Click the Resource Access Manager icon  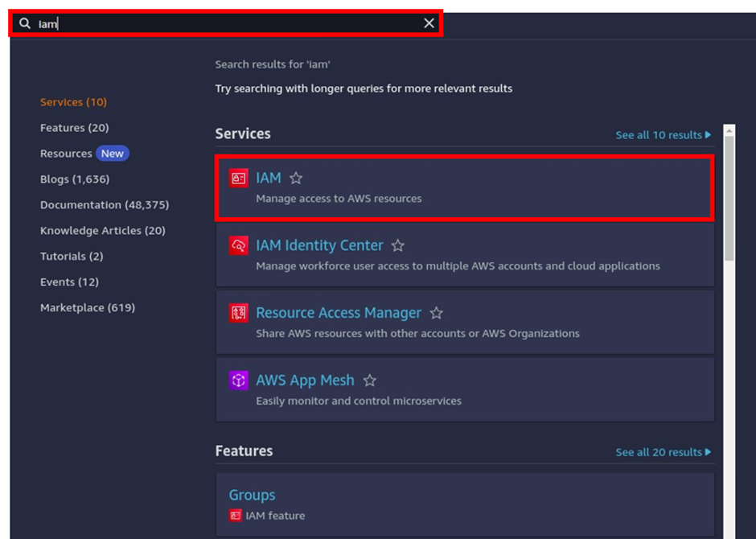238,313
